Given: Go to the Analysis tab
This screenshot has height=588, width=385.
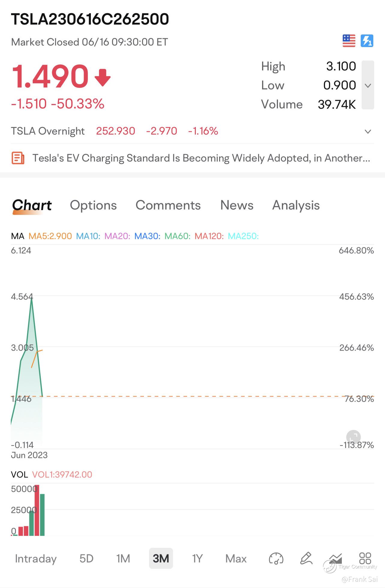Looking at the screenshot, I should [296, 205].
